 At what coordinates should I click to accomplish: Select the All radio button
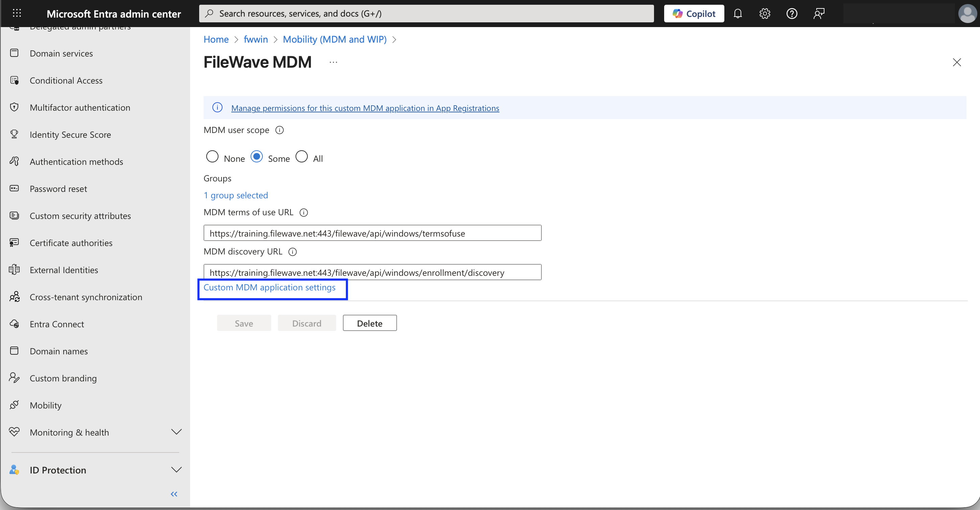pos(301,157)
